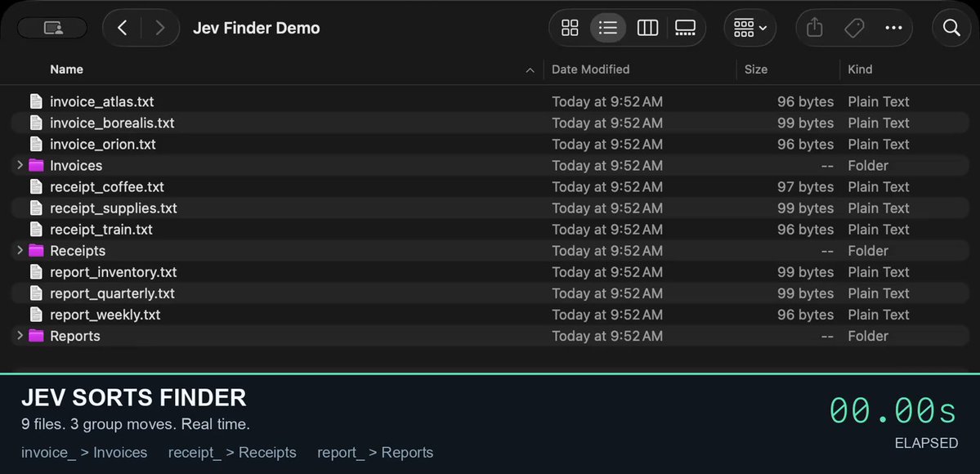Viewport: 980px width, 474px height.
Task: Select the Invoices folder name
Action: (x=76, y=165)
